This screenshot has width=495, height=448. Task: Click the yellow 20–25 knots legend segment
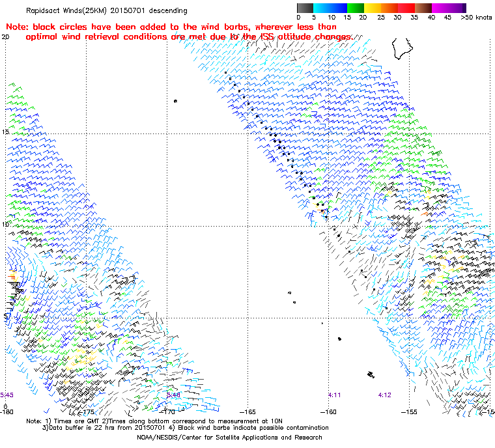(x=373, y=8)
